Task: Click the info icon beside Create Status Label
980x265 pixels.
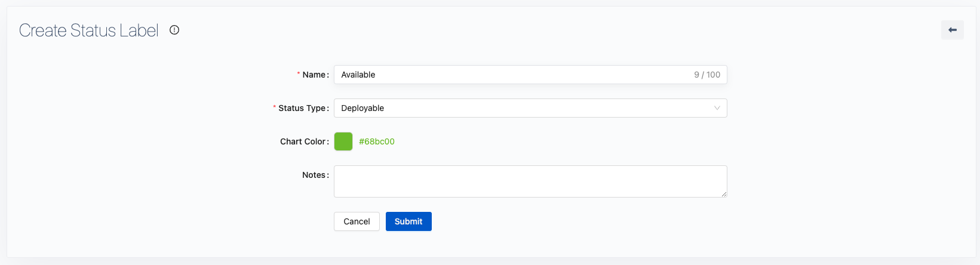Action: (x=174, y=30)
